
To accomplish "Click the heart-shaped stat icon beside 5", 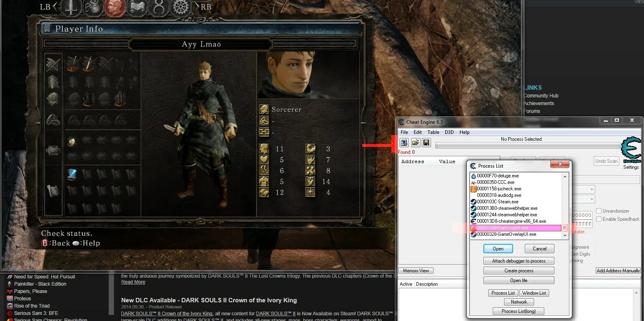I will tap(264, 160).
